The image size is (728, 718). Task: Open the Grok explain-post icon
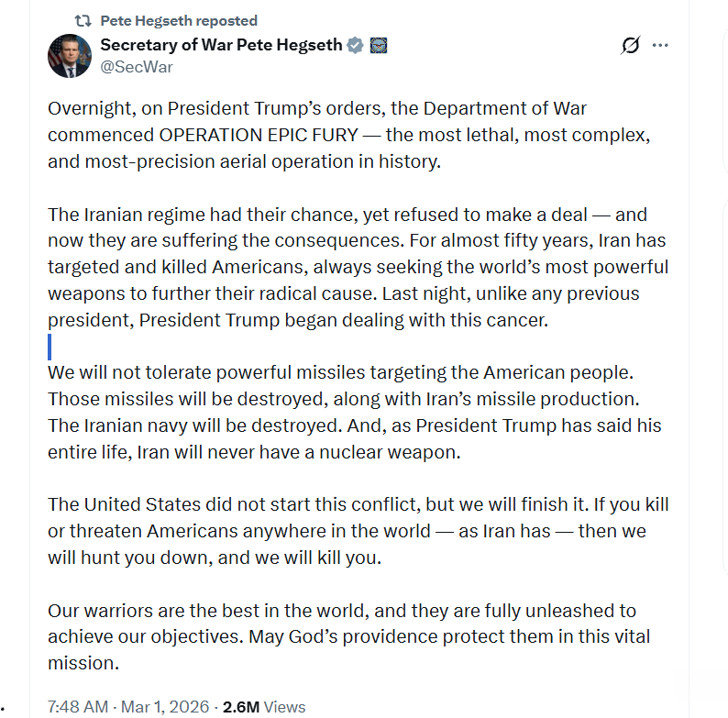pos(630,45)
